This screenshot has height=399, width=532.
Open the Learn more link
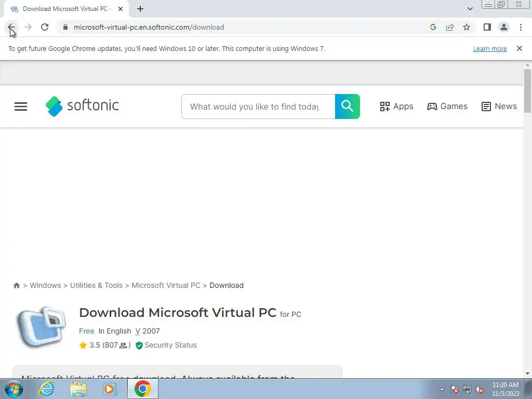tap(490, 48)
